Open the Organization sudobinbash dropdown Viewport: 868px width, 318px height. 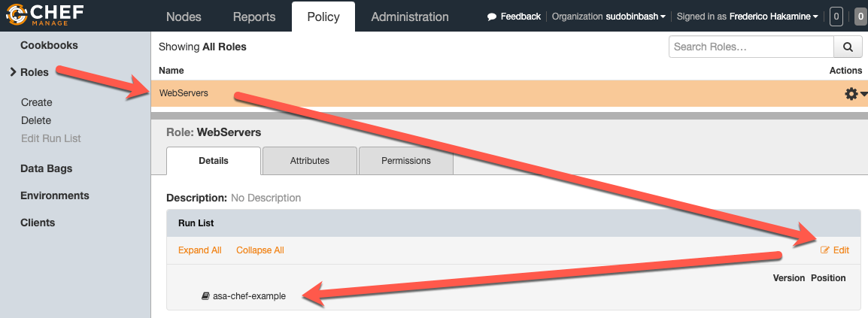[x=609, y=17]
